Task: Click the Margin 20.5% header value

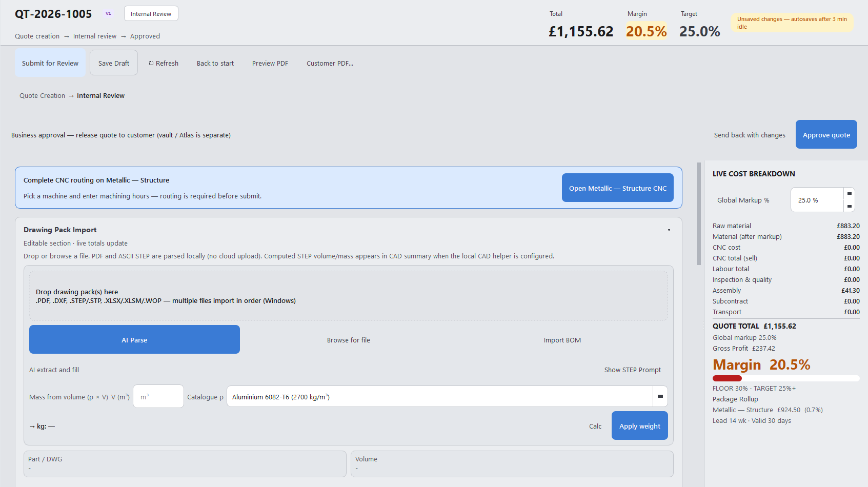Action: coord(646,31)
